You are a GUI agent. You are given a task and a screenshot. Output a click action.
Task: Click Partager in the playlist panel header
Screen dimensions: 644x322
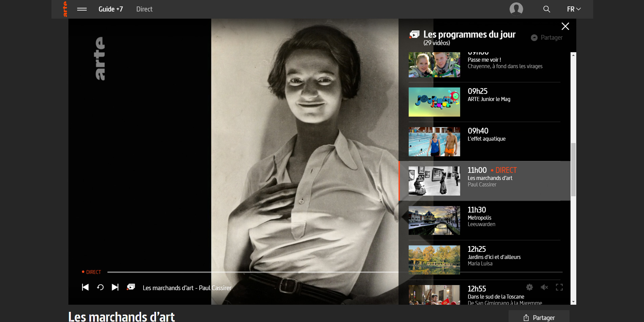click(x=547, y=38)
